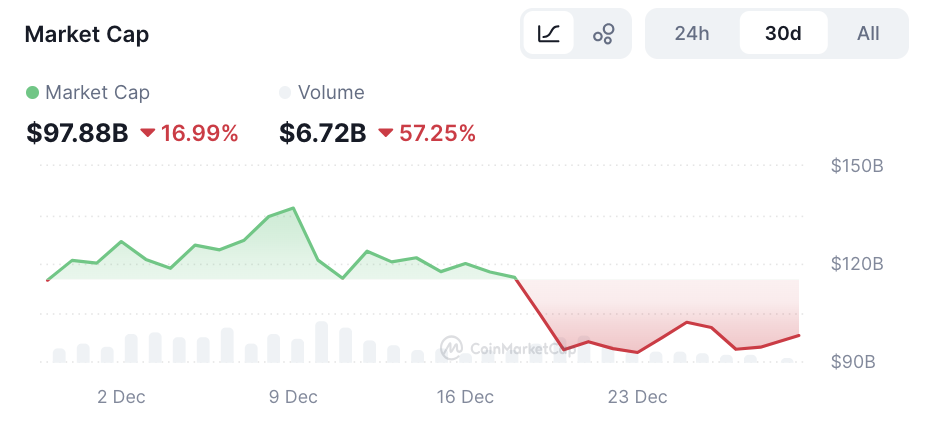Viewport: 928px width, 430px height.
Task: Click the green Market Cap legend dot
Action: pos(32,93)
